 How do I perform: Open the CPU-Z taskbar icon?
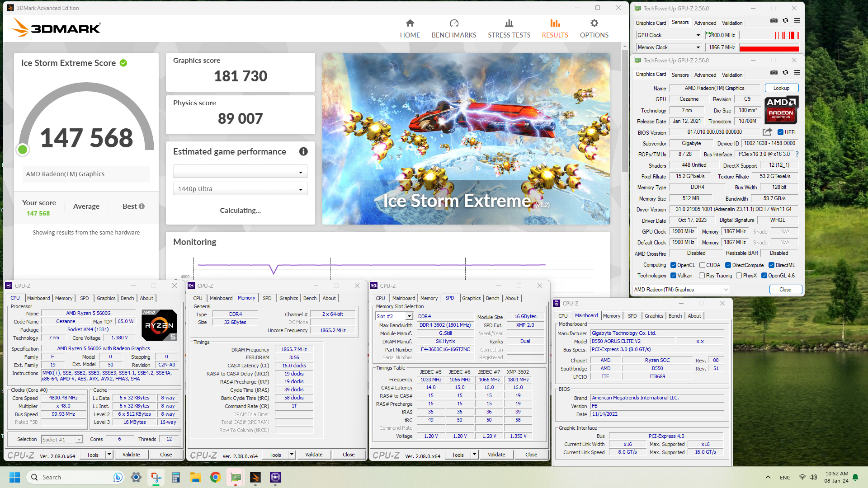pyautogui.click(x=275, y=477)
